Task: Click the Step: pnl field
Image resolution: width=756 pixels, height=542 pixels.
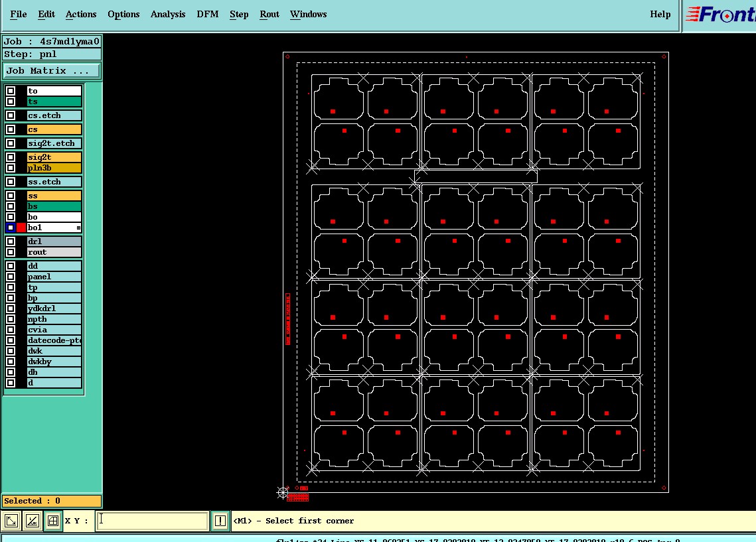Action: (52, 54)
